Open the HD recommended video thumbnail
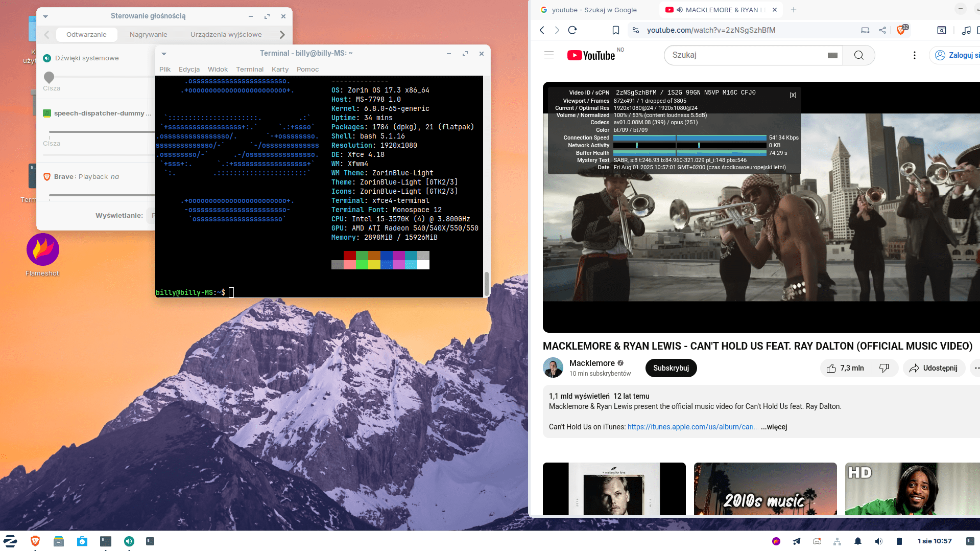The image size is (980, 551). [x=913, y=489]
